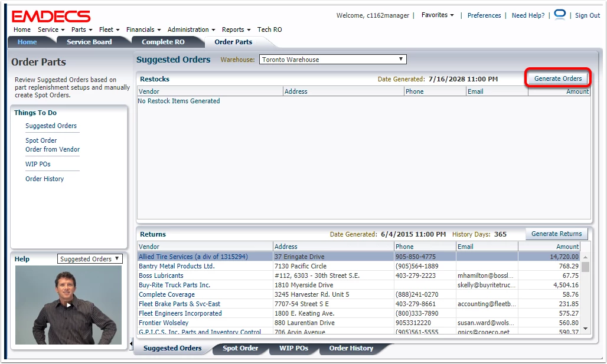
Task: Sort Returns by Address column header
Action: (x=333, y=247)
